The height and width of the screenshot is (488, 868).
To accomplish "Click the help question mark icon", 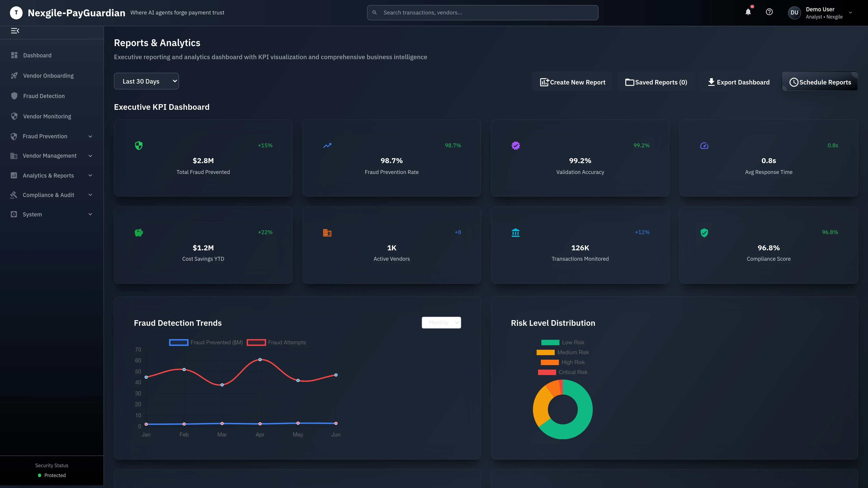I will tap(770, 12).
